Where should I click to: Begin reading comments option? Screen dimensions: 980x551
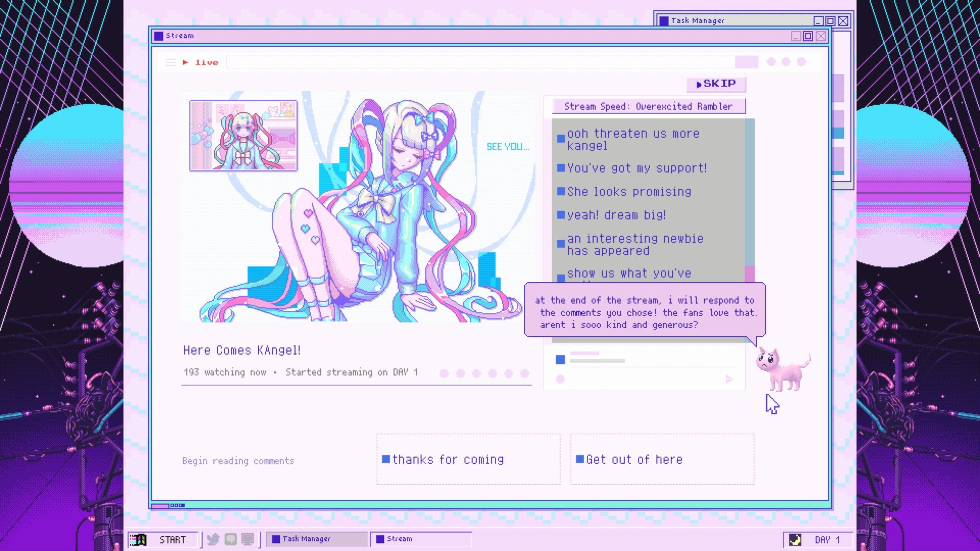pyautogui.click(x=237, y=461)
